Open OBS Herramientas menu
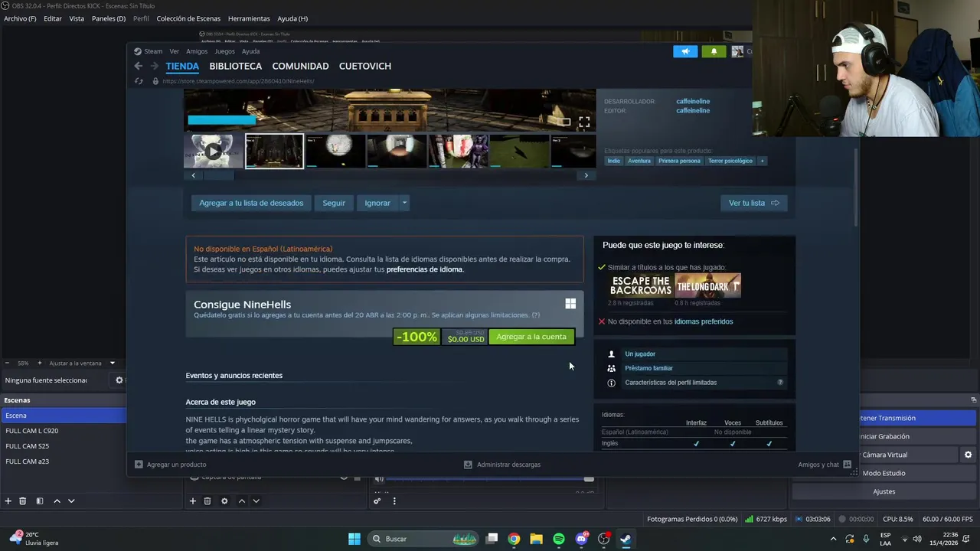 coord(249,18)
